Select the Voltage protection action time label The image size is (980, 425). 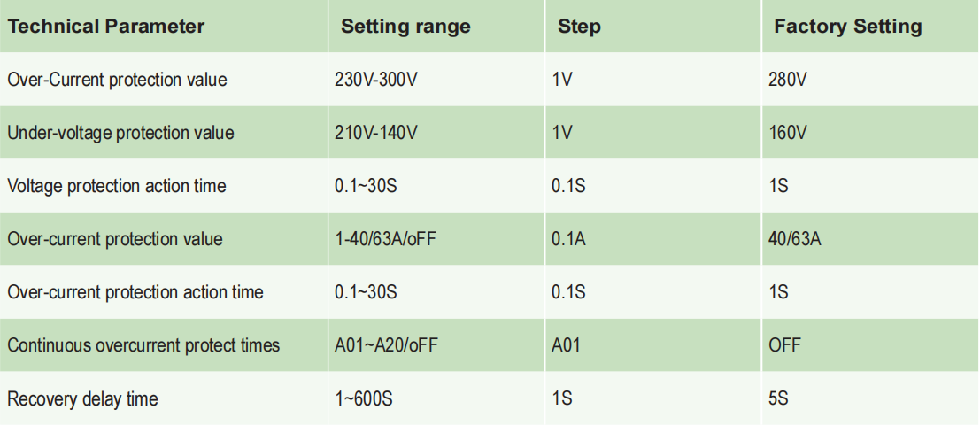116,186
